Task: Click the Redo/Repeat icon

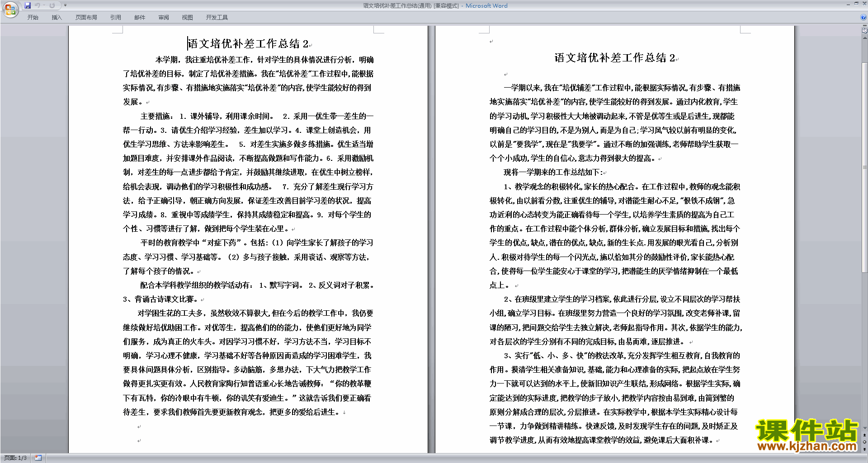Action: pyautogui.click(x=52, y=5)
